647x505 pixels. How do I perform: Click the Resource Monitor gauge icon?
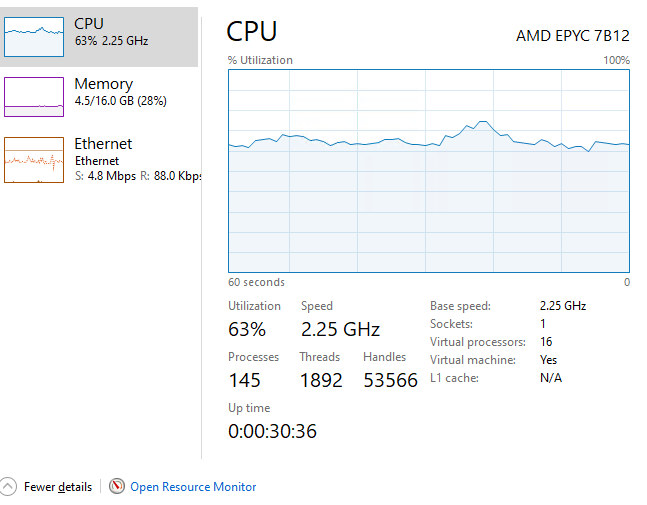117,487
